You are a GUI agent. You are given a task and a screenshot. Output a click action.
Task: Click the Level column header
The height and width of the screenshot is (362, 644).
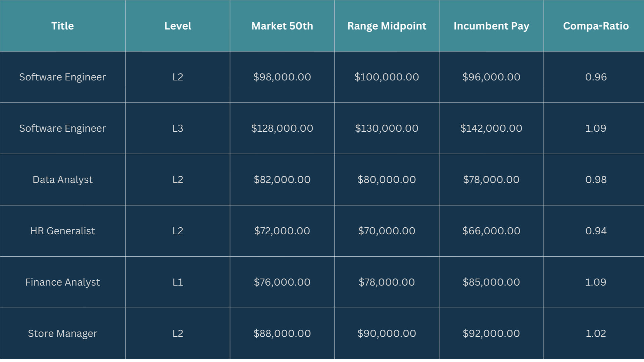pos(178,26)
